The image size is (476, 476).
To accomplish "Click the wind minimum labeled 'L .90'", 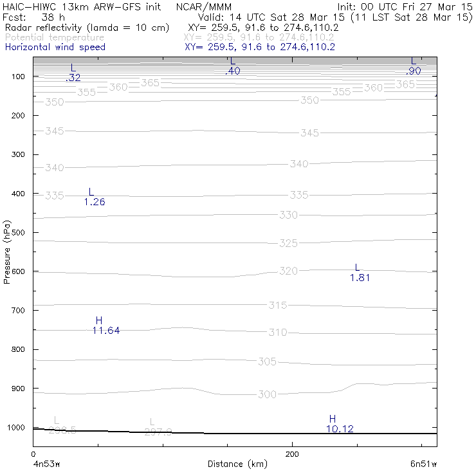I will click(414, 66).
